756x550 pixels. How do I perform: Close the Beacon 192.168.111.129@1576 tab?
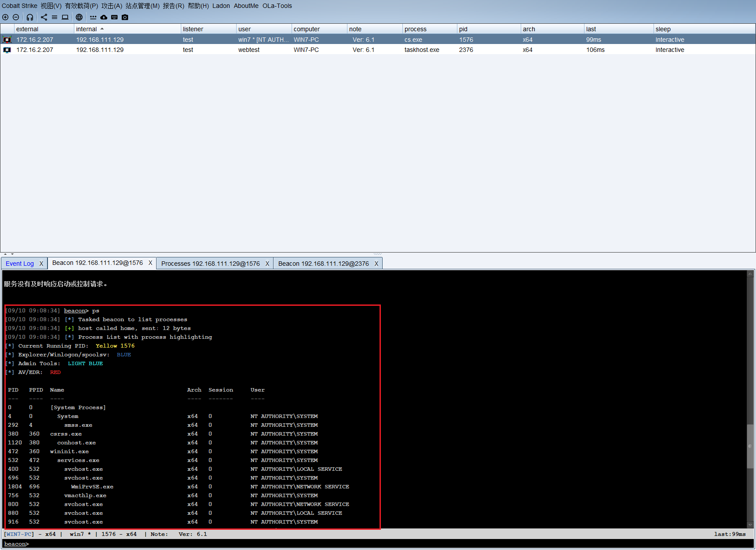tap(150, 263)
